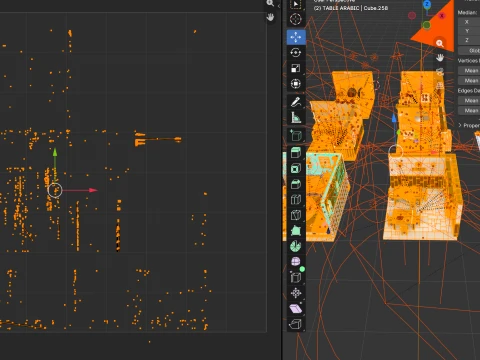The width and height of the screenshot is (480, 360).
Task: Click the Median Y value field
Action: pos(469,31)
